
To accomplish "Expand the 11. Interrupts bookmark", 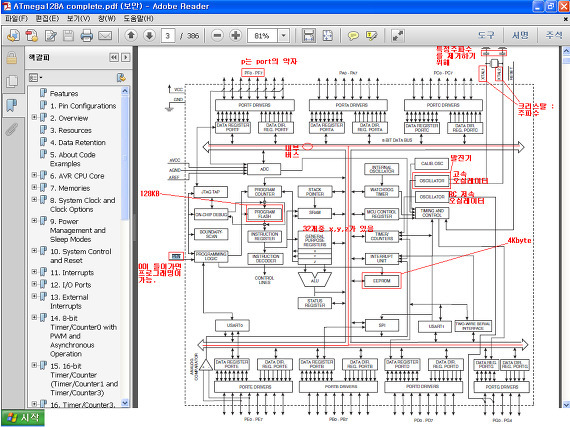I will (34, 271).
